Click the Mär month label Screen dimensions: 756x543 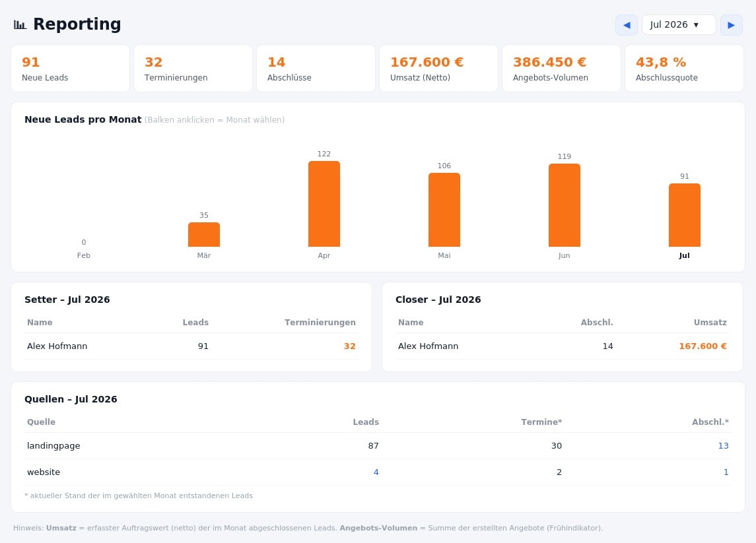[204, 255]
